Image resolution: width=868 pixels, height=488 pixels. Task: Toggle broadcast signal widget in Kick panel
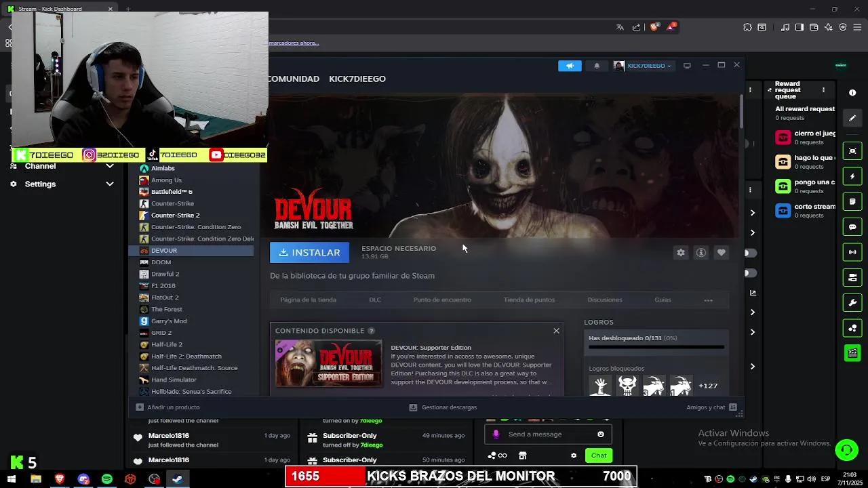[x=852, y=252]
